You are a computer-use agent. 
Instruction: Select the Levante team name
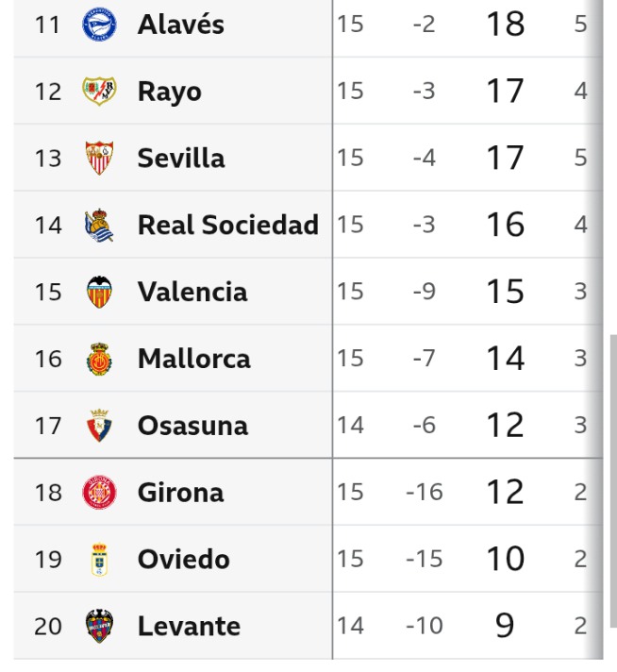point(189,627)
